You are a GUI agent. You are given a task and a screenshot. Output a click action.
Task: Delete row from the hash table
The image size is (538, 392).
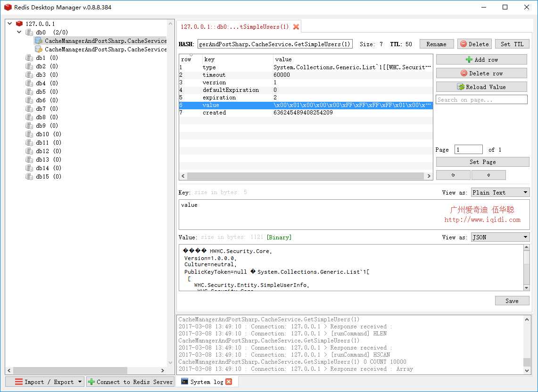pos(481,73)
